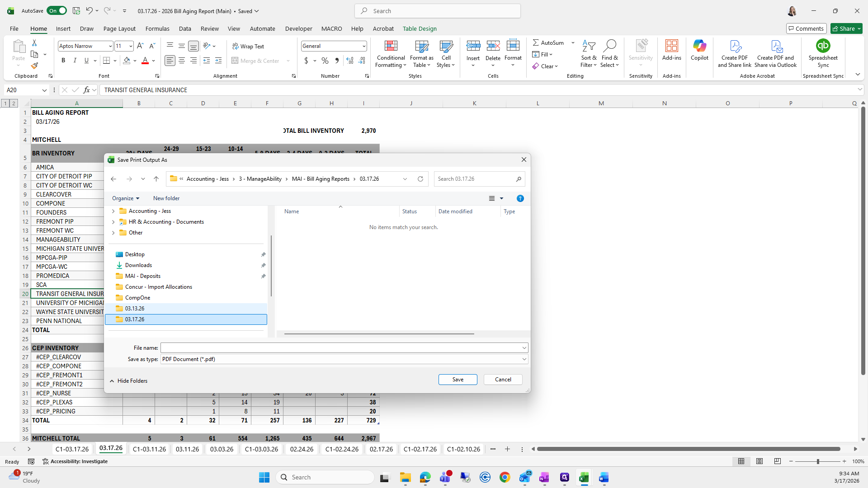Viewport: 868px width, 488px height.
Task: Click the File name input field
Action: pos(341,348)
